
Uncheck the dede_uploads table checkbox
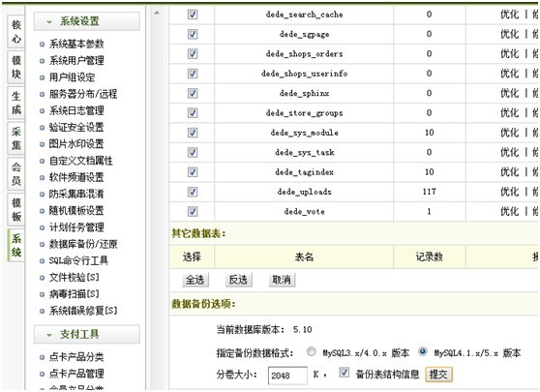[x=193, y=192]
